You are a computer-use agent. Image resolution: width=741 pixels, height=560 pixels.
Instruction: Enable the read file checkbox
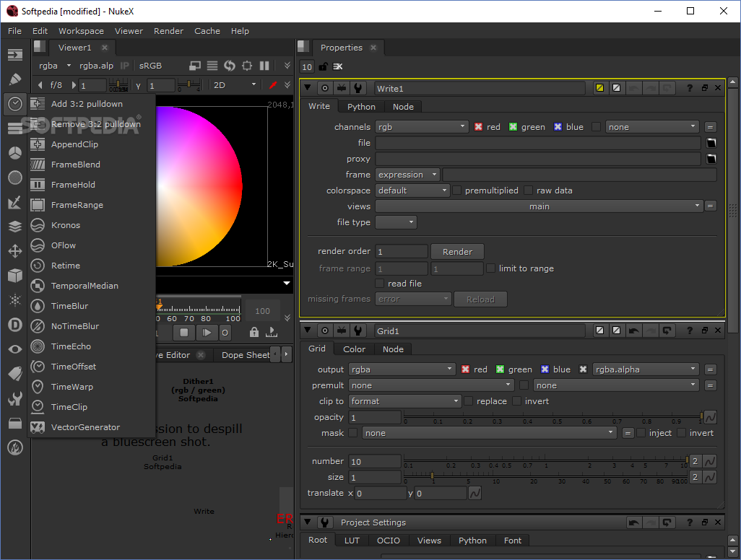[379, 284]
